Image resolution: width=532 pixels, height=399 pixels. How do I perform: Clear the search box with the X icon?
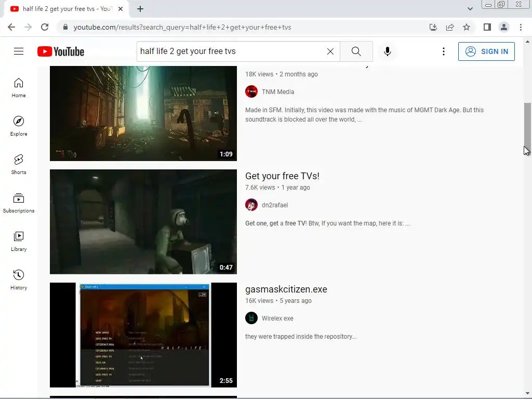click(330, 51)
